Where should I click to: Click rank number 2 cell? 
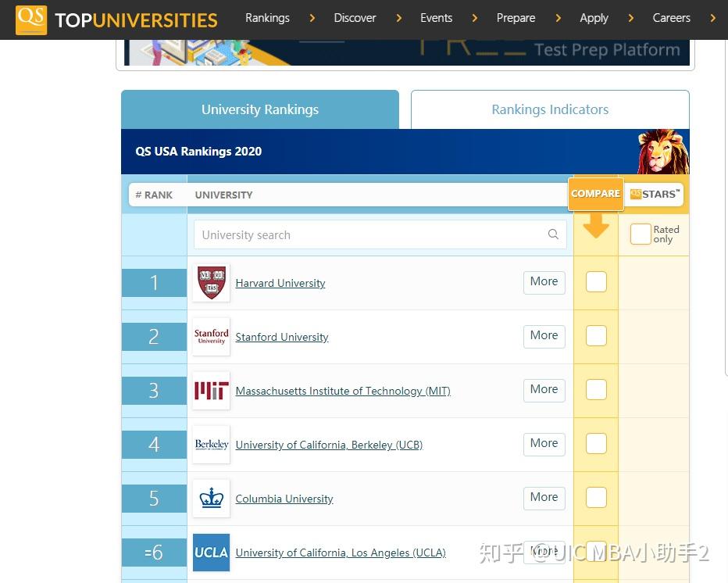[x=154, y=336]
